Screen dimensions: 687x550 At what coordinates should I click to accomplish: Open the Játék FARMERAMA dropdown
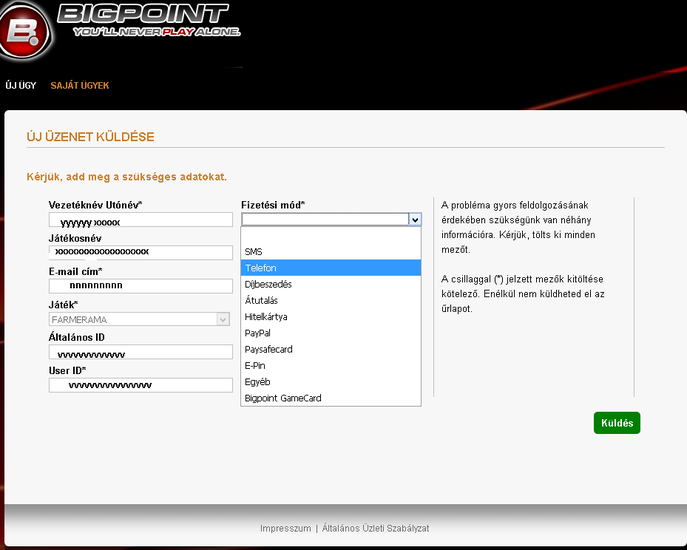(x=140, y=319)
